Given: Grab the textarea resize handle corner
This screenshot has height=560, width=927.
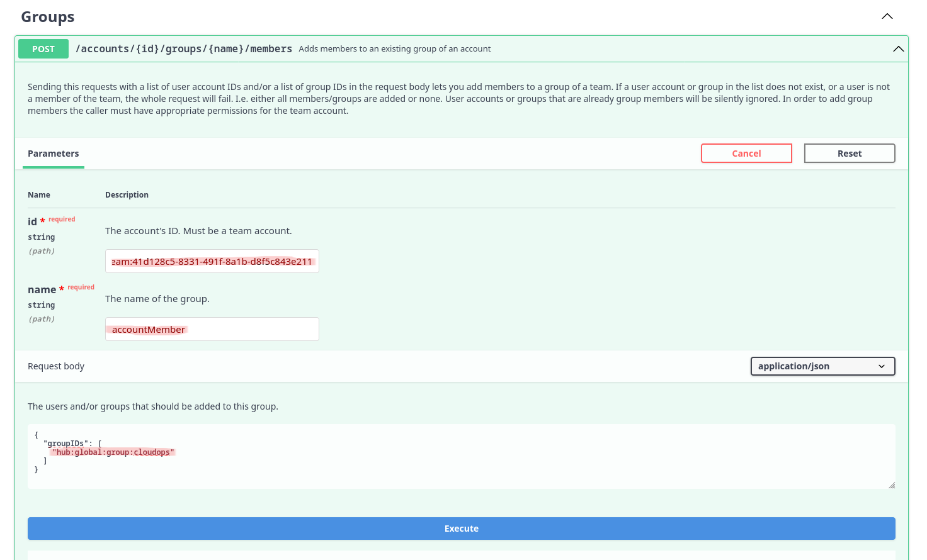Looking at the screenshot, I should 891,485.
